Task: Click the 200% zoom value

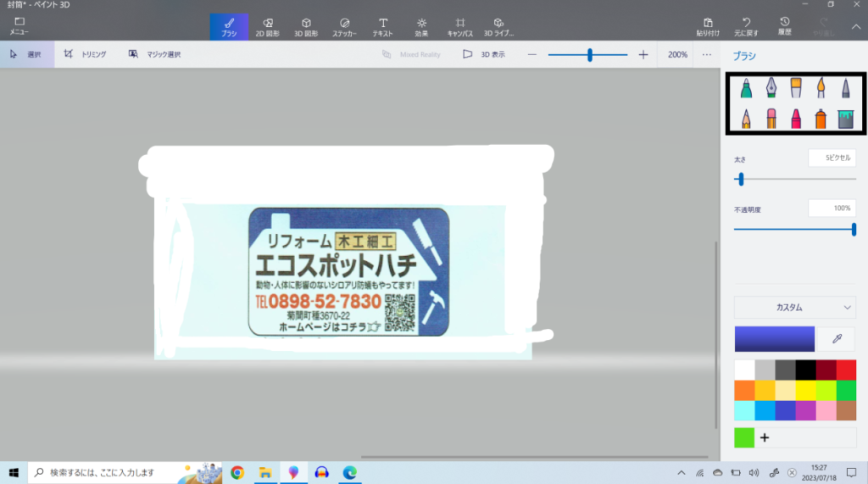Action: click(677, 54)
